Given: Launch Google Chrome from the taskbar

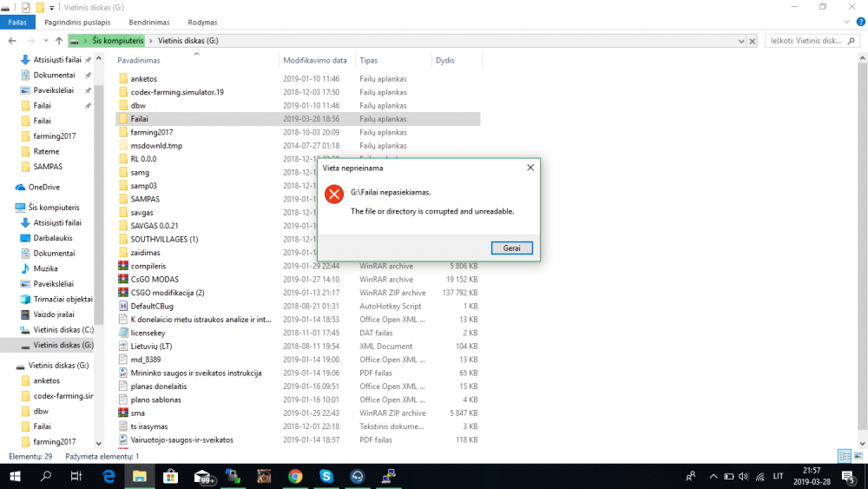Looking at the screenshot, I should (x=295, y=476).
